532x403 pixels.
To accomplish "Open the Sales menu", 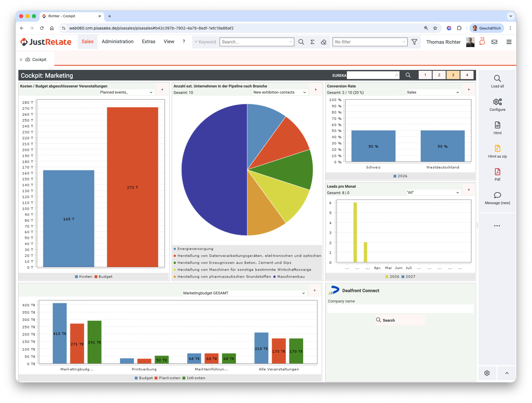I will tap(87, 42).
